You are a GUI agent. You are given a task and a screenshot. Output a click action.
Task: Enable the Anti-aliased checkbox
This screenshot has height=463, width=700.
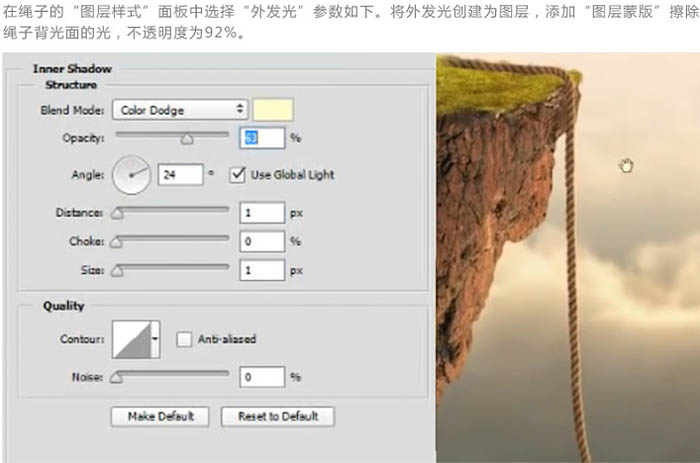[x=184, y=339]
